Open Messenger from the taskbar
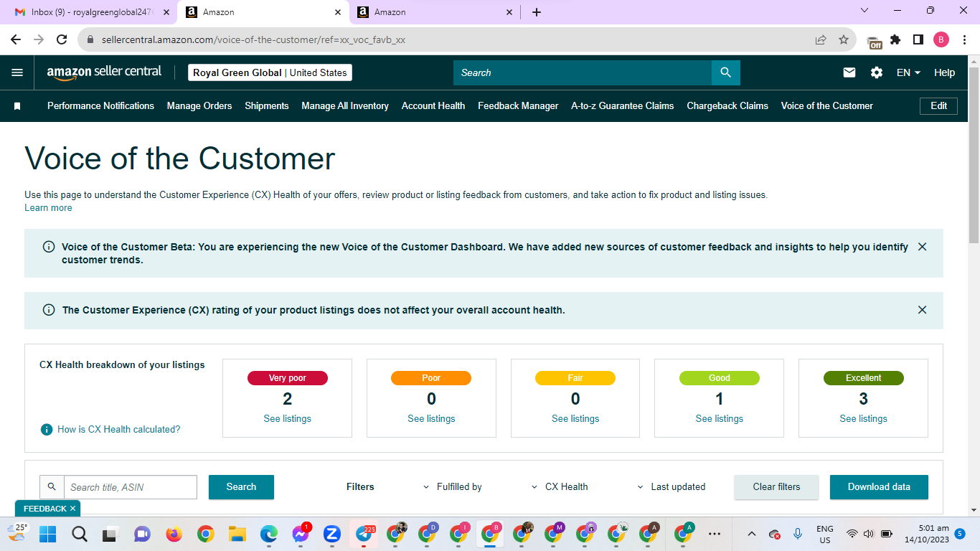This screenshot has width=980, height=551. [301, 534]
